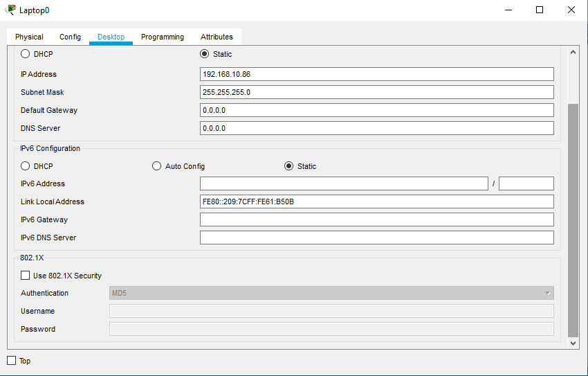Click the empty IPv6 Address field
Image resolution: width=588 pixels, height=376 pixels.
(344, 183)
